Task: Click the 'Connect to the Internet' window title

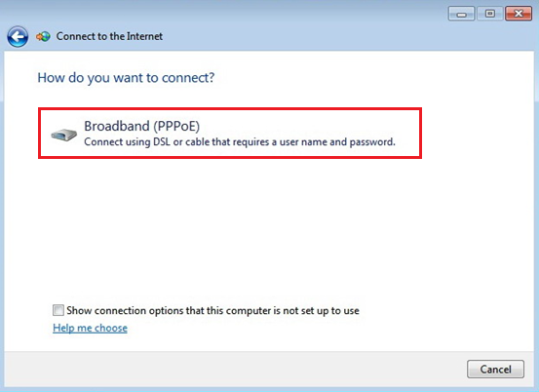Action: click(x=109, y=36)
